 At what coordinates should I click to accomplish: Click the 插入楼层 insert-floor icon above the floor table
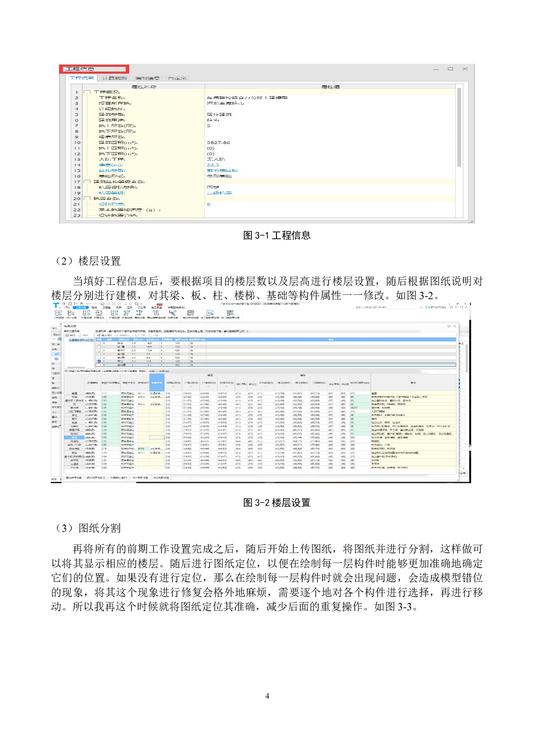coord(99,335)
